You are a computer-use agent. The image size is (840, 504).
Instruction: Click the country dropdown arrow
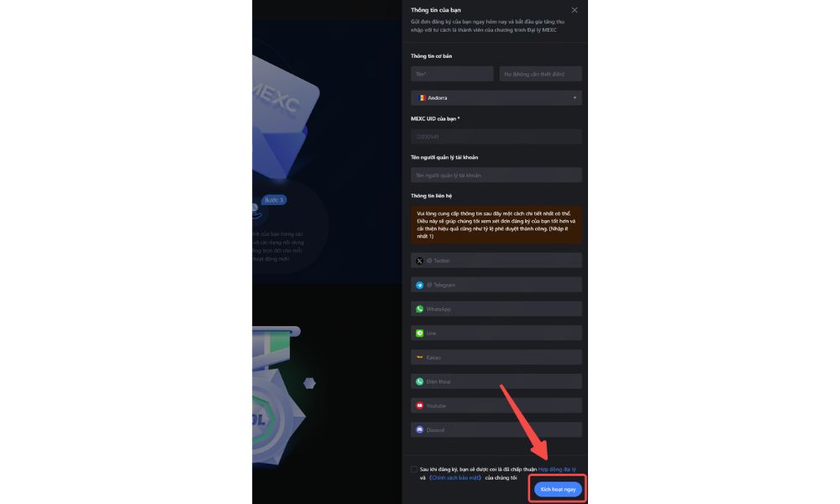tap(575, 97)
